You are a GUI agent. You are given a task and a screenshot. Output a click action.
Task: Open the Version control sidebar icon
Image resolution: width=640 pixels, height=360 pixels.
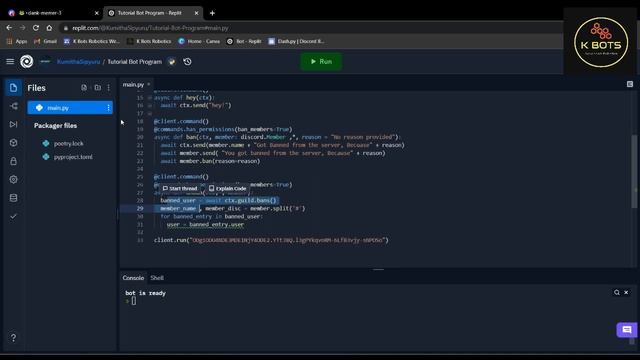(x=13, y=106)
